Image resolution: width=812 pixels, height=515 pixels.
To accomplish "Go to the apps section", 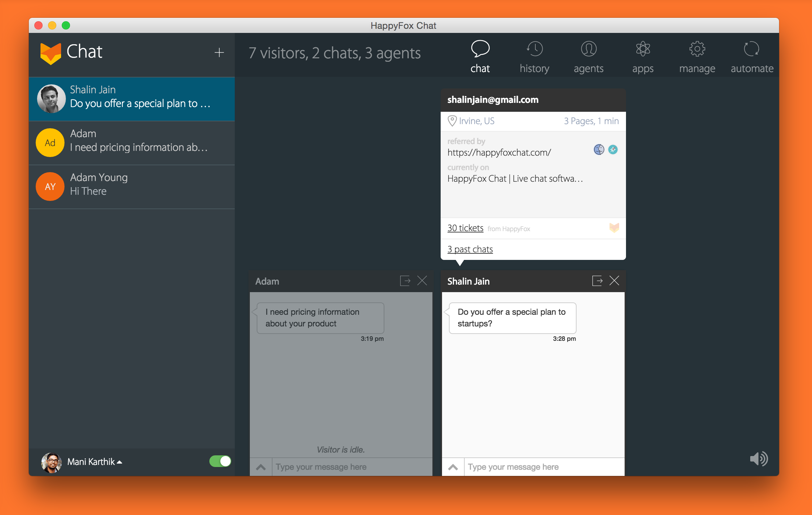I will coord(643,57).
